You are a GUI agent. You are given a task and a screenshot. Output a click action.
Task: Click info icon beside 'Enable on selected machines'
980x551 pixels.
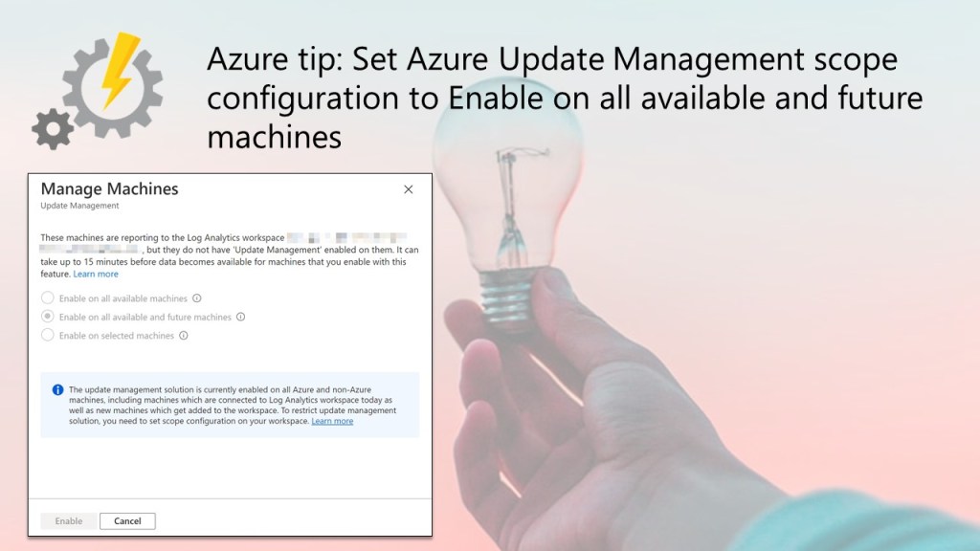(184, 336)
